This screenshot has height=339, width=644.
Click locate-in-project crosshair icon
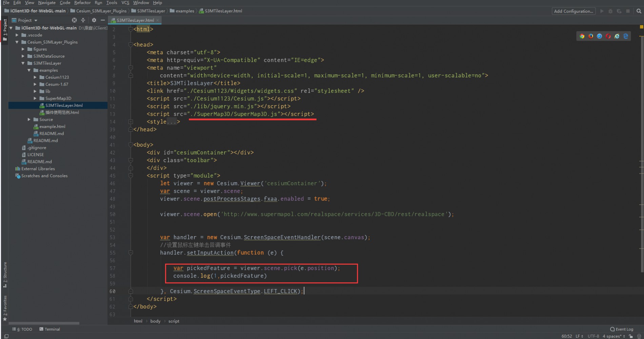coord(74,20)
